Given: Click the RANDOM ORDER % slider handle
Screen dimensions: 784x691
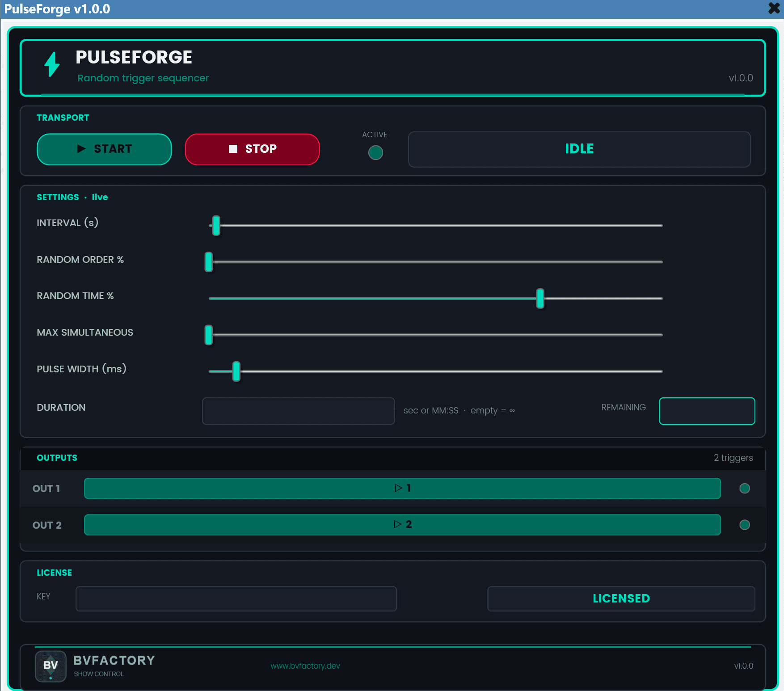Looking at the screenshot, I should (x=209, y=262).
